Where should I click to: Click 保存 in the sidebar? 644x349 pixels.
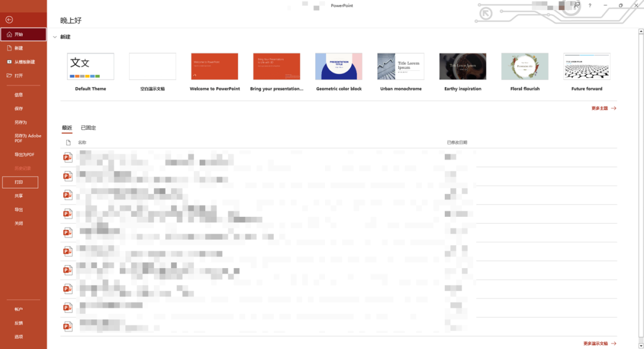pos(19,108)
